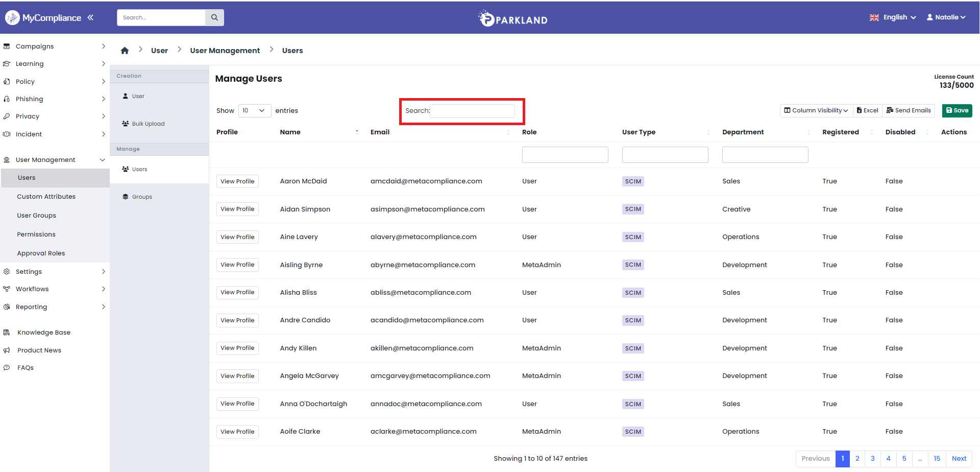Click the green Save button
This screenshot has width=980, height=472.
coord(957,110)
